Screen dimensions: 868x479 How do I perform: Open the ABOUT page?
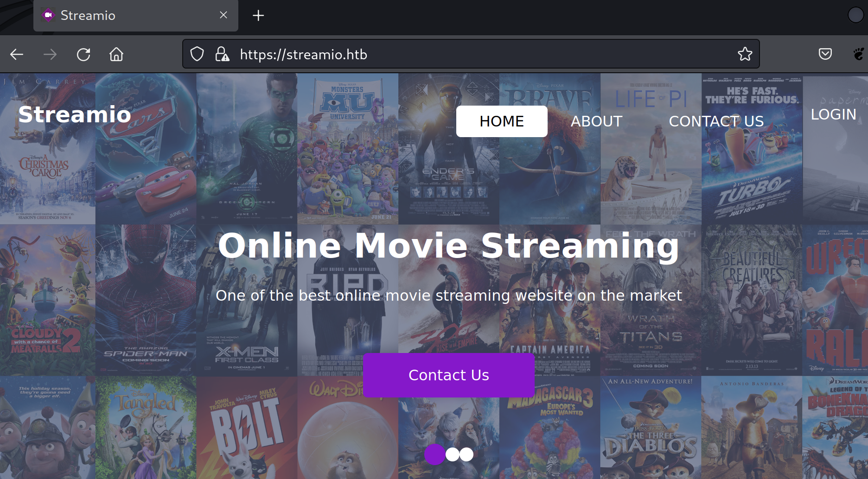596,121
